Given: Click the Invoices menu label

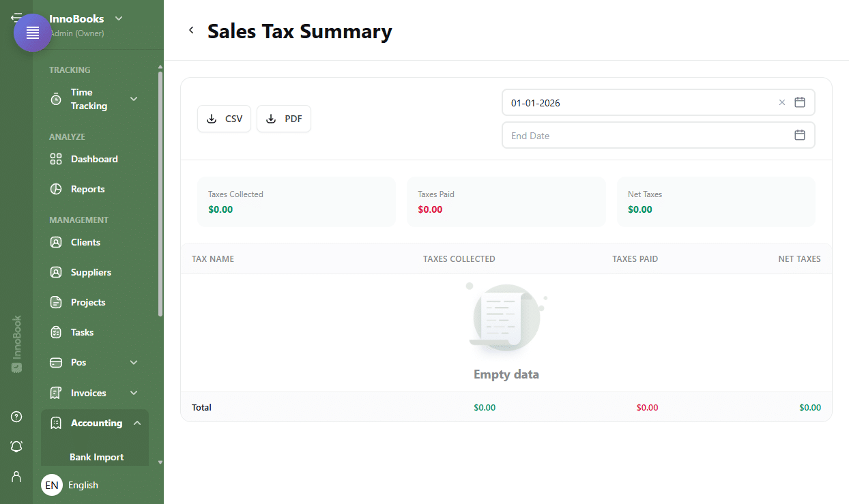Looking at the screenshot, I should [x=89, y=393].
